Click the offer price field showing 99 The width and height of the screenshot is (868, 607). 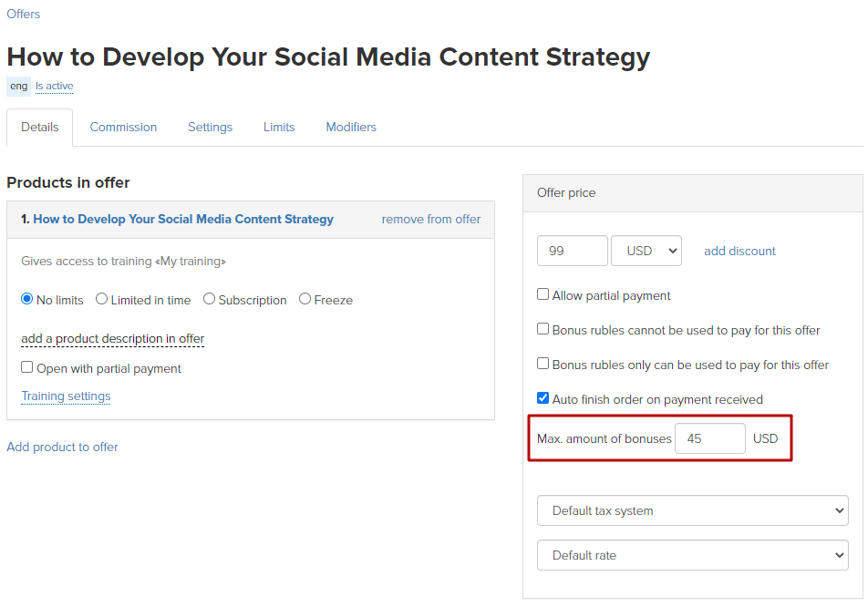tap(573, 251)
